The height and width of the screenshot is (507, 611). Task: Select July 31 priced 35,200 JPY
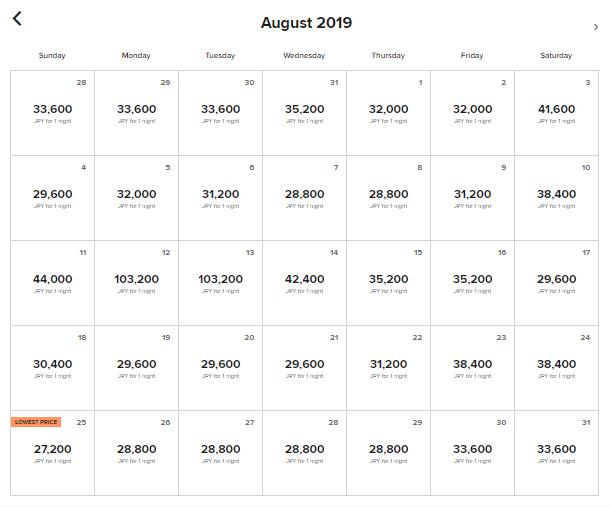point(304,113)
